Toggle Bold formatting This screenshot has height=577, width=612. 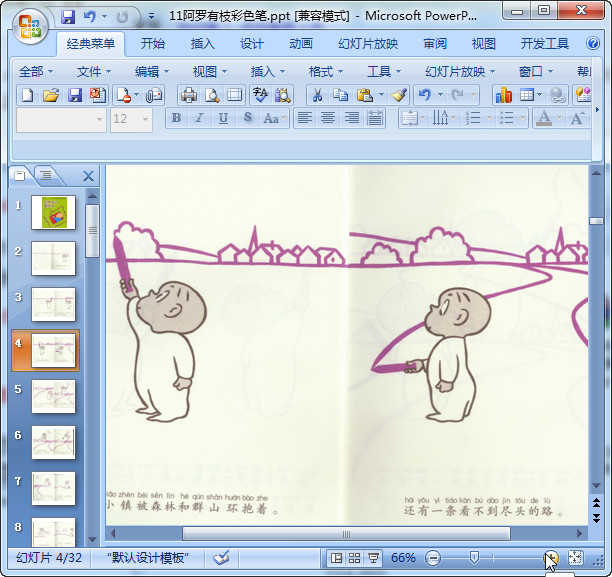(176, 118)
